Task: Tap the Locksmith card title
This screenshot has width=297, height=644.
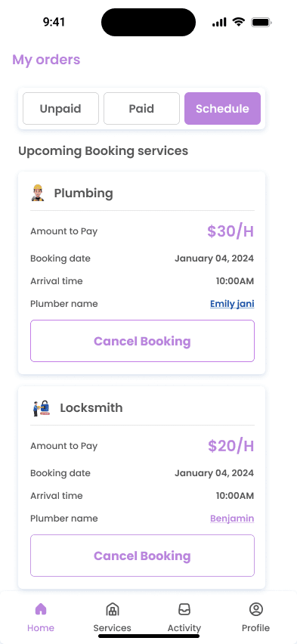Action: click(x=91, y=408)
